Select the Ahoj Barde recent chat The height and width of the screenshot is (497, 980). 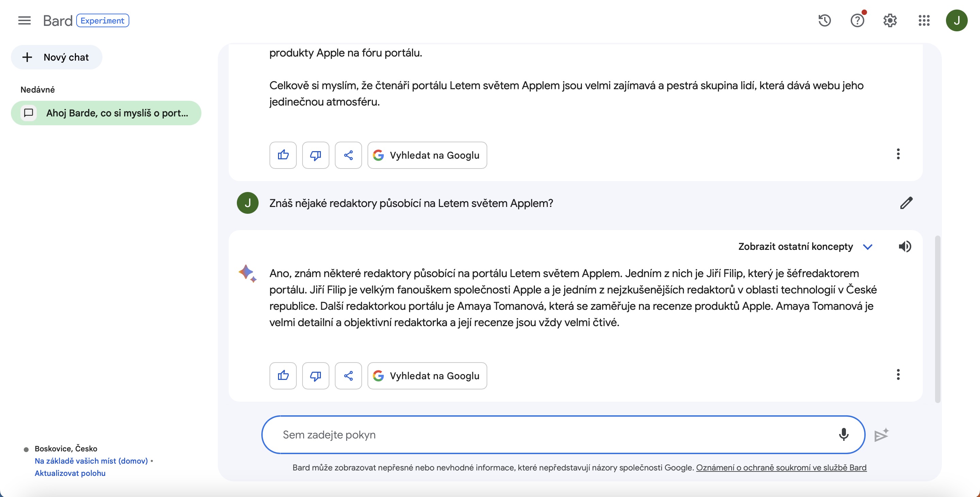(106, 113)
